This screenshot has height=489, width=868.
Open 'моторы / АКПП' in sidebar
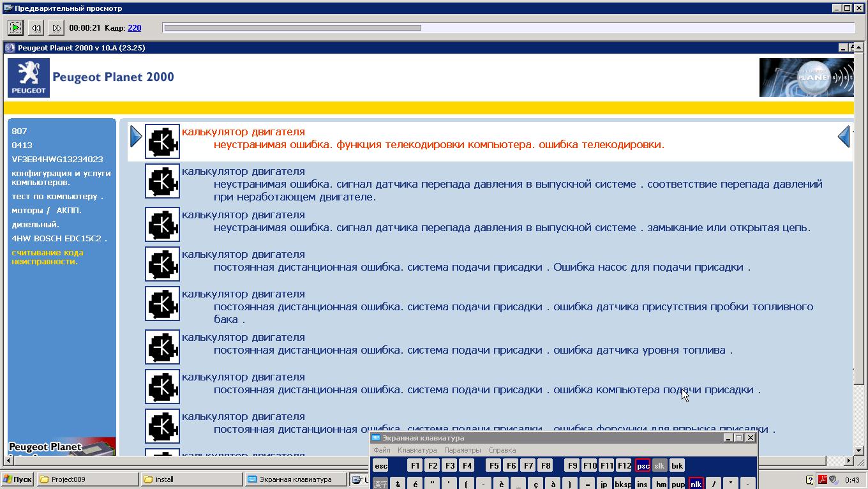pyautogui.click(x=46, y=210)
